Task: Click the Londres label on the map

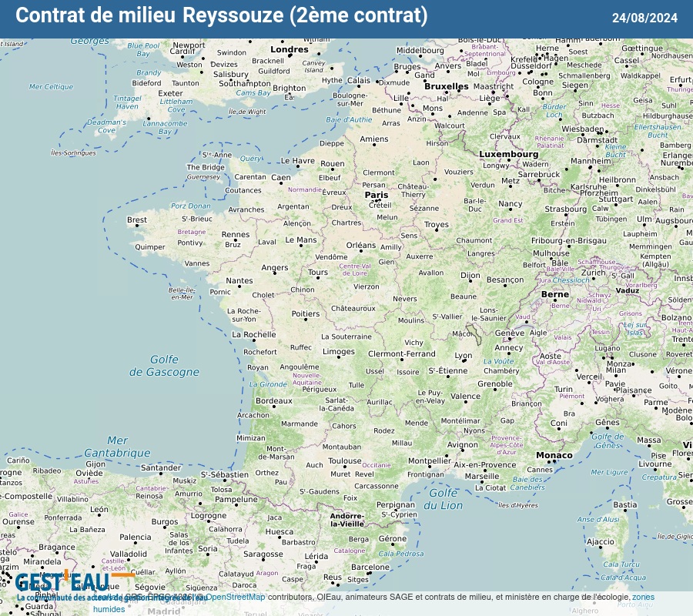Action: tap(290, 50)
